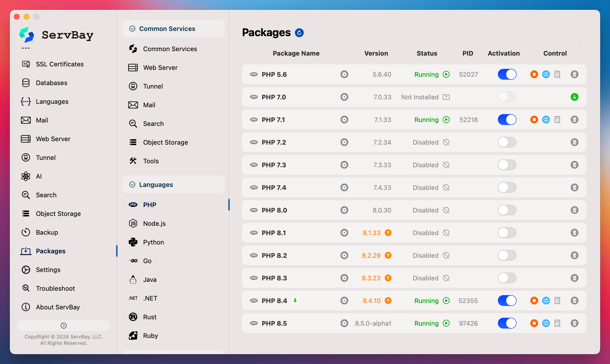Viewport: 610px width, 364px height.
Task: Open Backup in the sidebar
Action: [40, 232]
